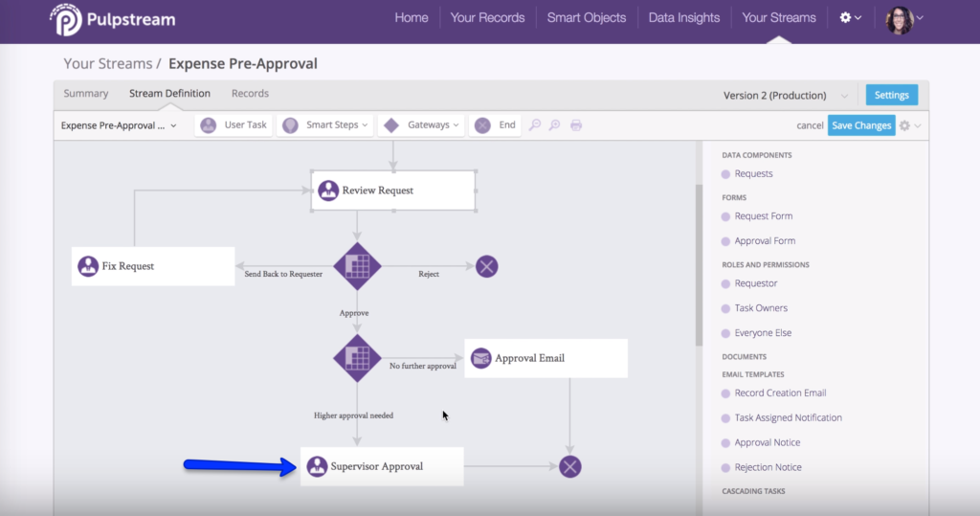Viewport: 980px width, 516px height.
Task: Click the zoom in magnifier icon
Action: tap(554, 125)
